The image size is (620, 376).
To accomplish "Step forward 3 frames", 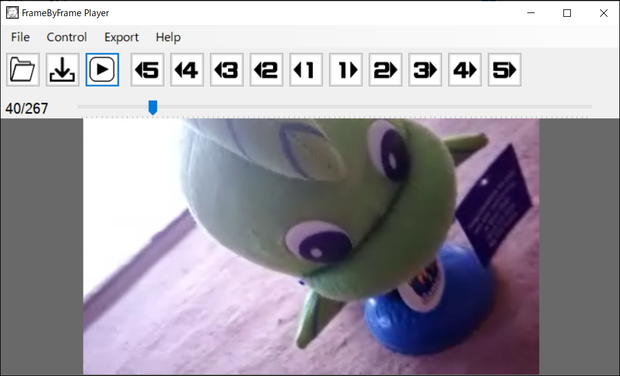I will (x=425, y=70).
